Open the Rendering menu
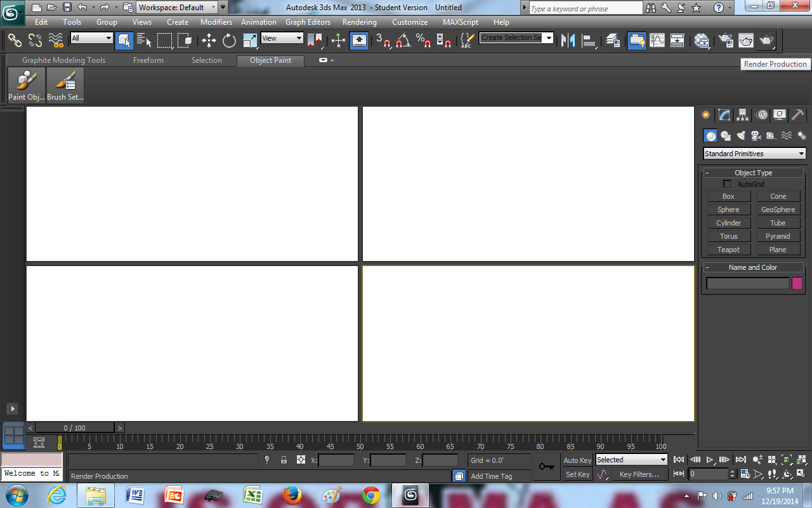This screenshot has height=508, width=812. click(x=360, y=22)
